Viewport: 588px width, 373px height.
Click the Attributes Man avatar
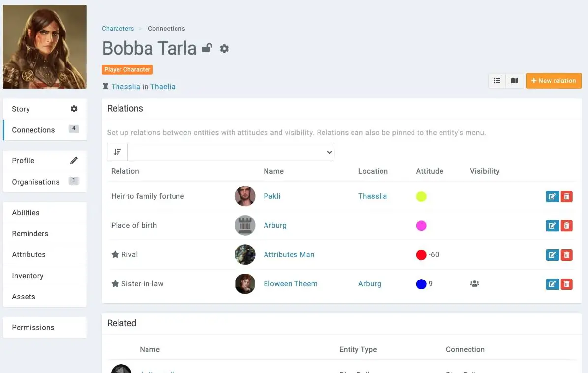coord(245,254)
